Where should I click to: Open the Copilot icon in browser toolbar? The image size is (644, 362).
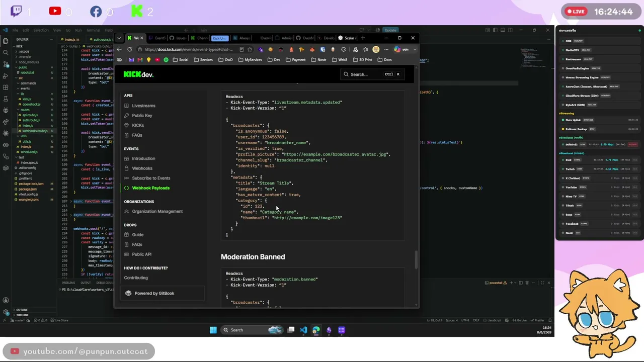[x=397, y=49]
